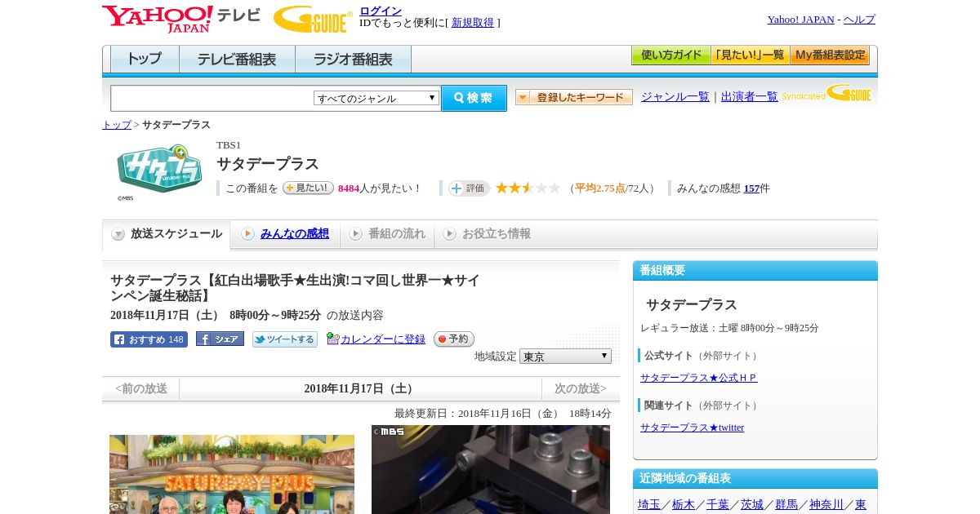Click the ジャンル一覧 link
Viewport: 980px width, 514px height.
click(x=675, y=97)
